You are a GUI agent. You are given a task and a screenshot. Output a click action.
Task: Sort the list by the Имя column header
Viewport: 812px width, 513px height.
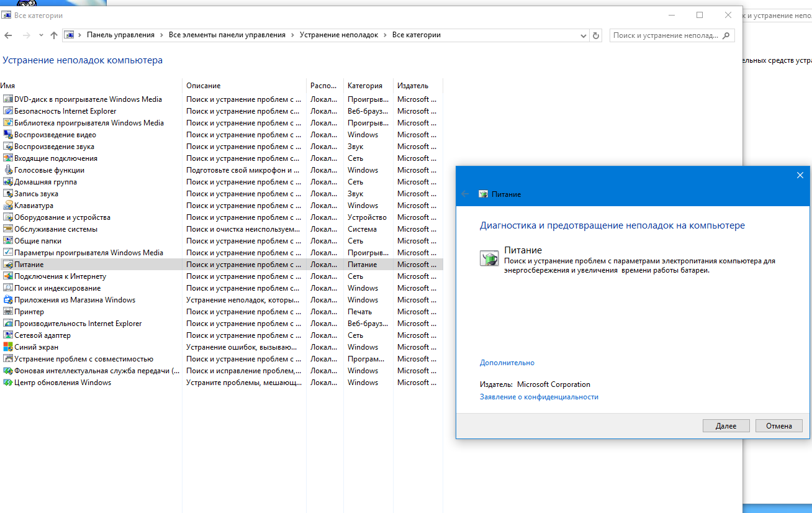point(8,86)
